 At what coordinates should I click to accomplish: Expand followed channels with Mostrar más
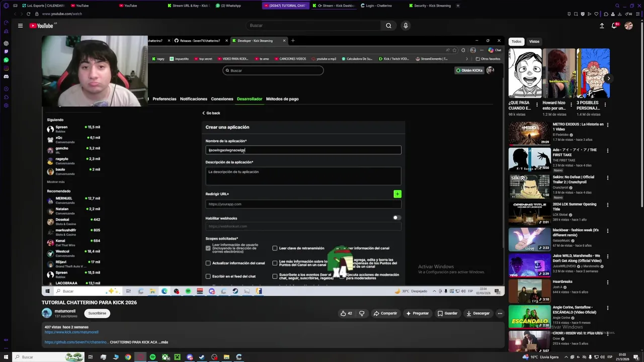56,182
